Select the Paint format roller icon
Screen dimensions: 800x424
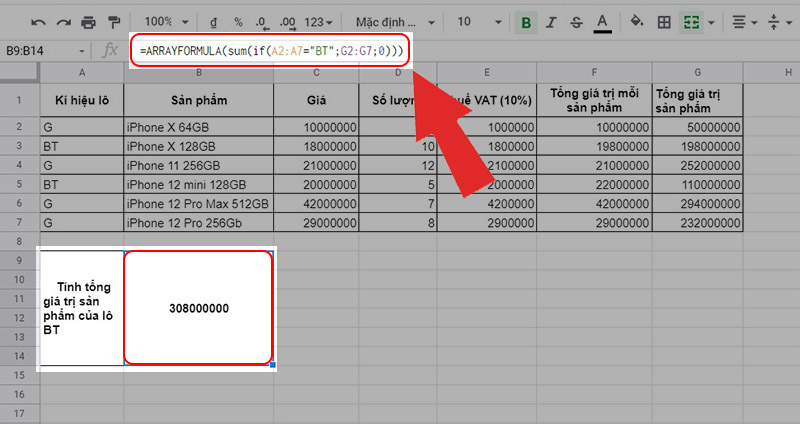(x=113, y=21)
